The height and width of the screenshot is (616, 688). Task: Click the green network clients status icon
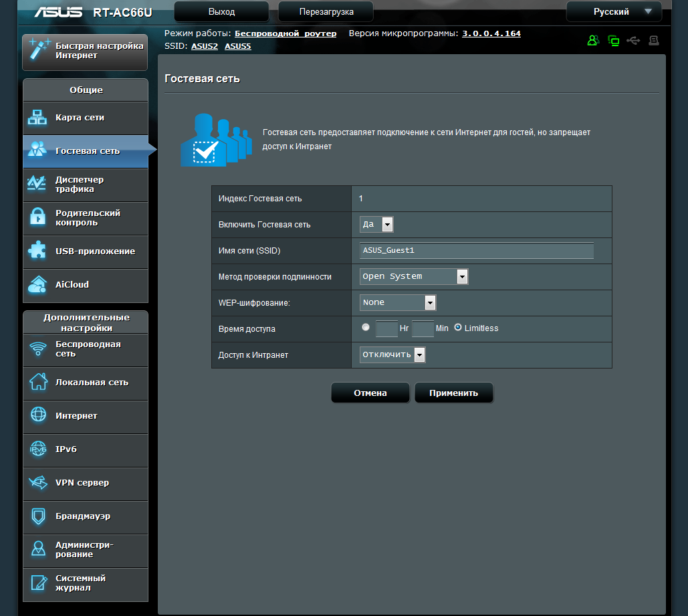point(613,41)
